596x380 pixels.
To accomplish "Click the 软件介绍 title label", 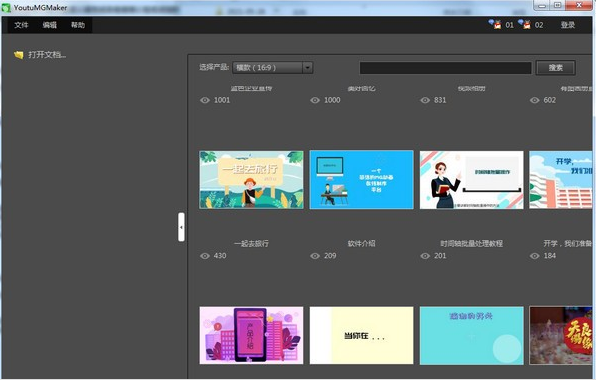I will click(x=361, y=244).
